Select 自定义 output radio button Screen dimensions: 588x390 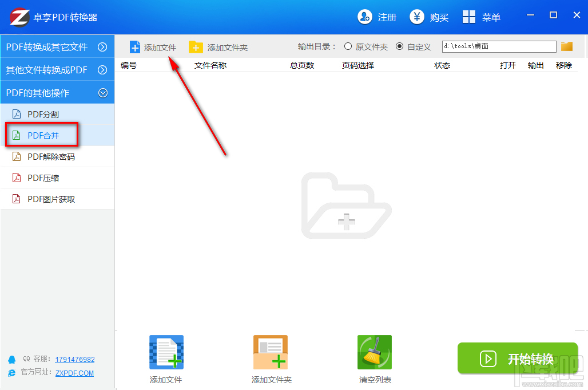(x=399, y=46)
